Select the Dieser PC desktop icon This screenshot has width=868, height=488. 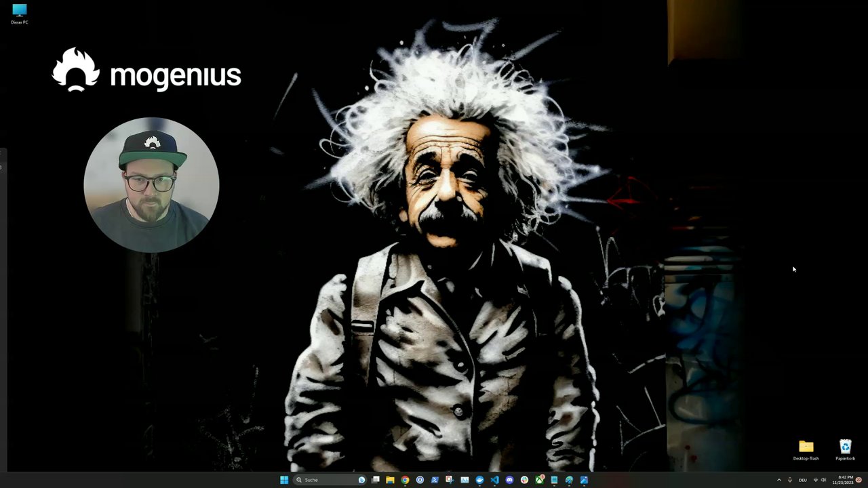click(x=19, y=14)
